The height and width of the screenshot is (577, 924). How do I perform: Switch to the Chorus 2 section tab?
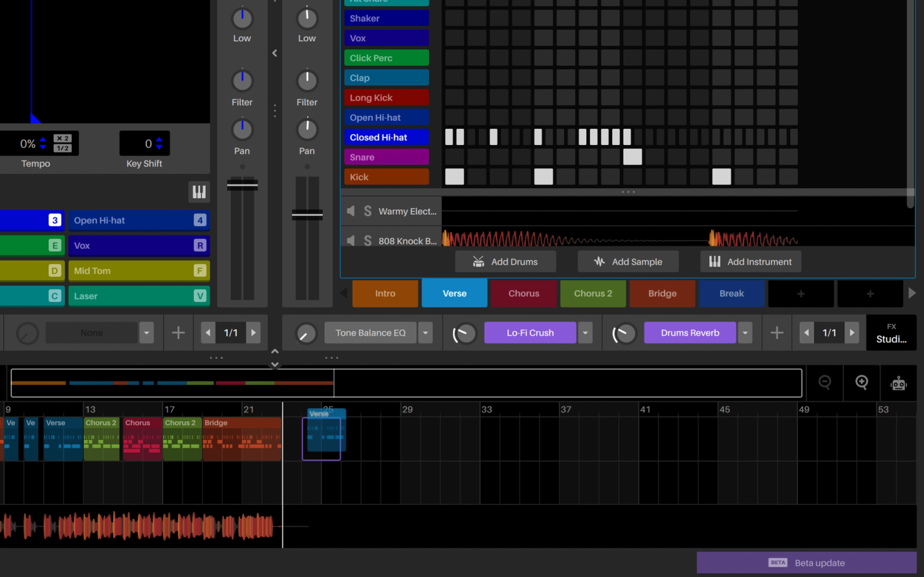pyautogui.click(x=593, y=293)
